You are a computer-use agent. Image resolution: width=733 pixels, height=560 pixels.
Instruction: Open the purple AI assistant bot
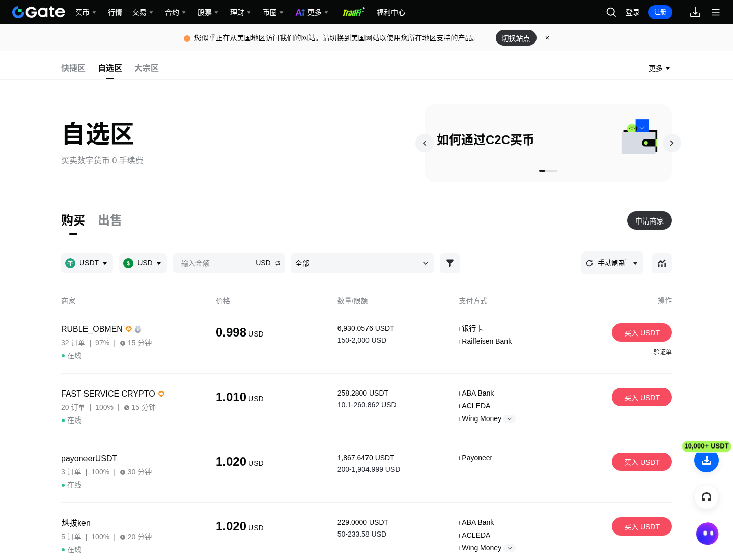pos(708,534)
